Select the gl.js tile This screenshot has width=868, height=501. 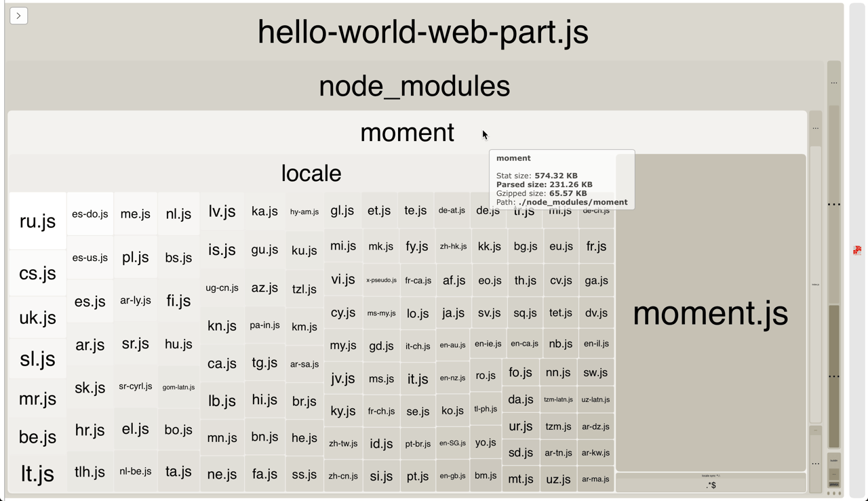342,210
